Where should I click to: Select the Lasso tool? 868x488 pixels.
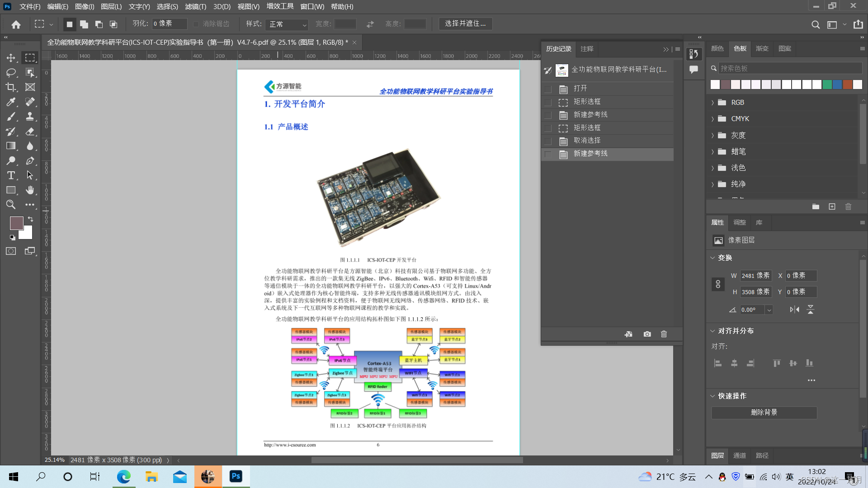pos(11,72)
